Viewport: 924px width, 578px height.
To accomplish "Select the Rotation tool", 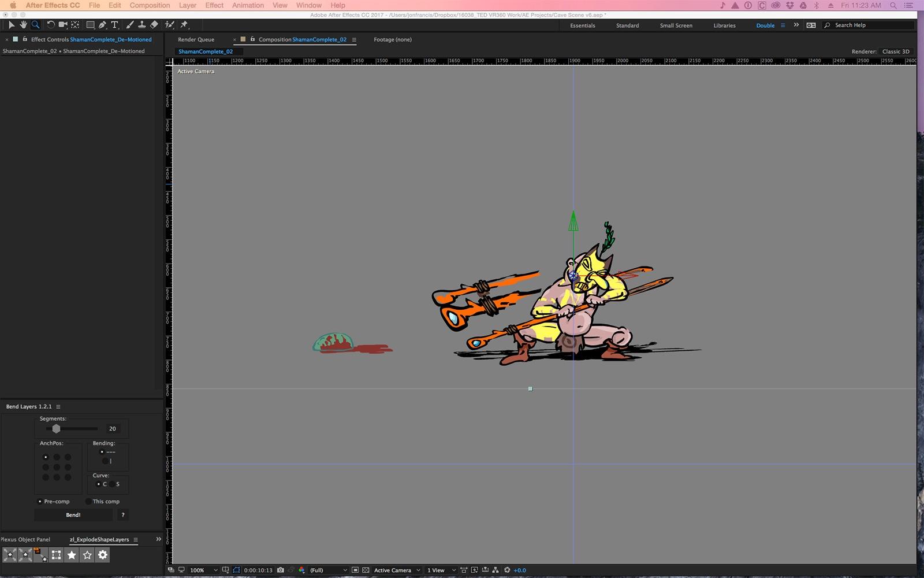I will click(51, 25).
